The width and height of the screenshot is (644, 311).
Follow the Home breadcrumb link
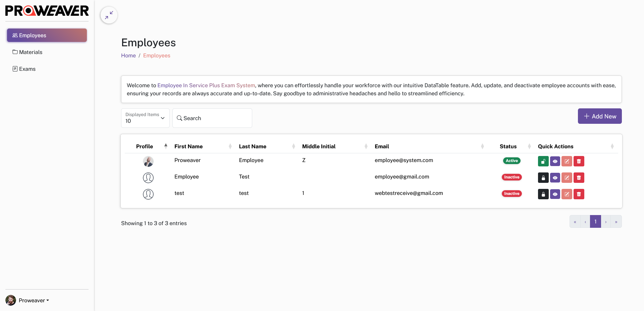click(128, 55)
